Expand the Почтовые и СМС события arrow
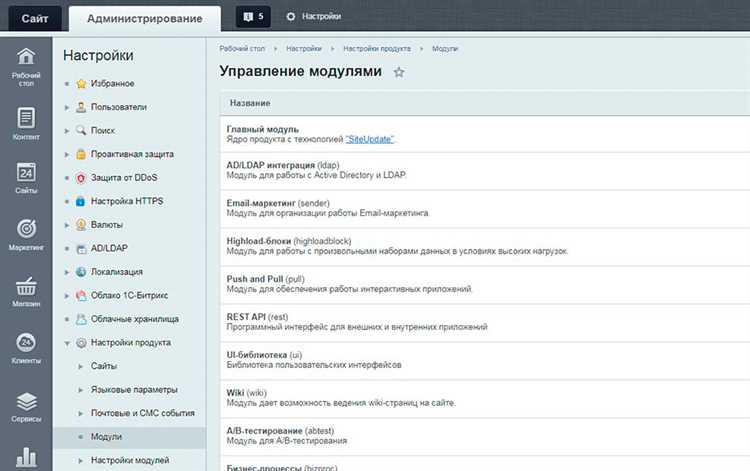 (80, 413)
